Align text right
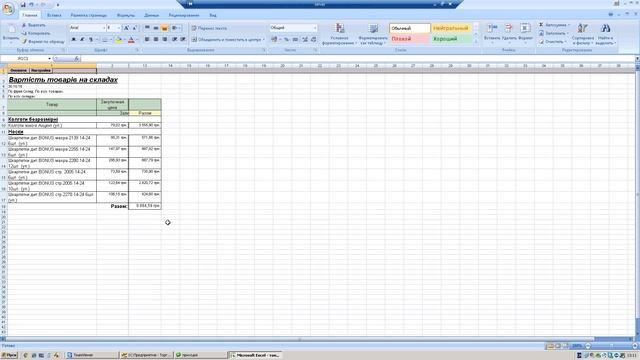Image resolution: width=640 pixels, height=360 pixels. coord(164,40)
